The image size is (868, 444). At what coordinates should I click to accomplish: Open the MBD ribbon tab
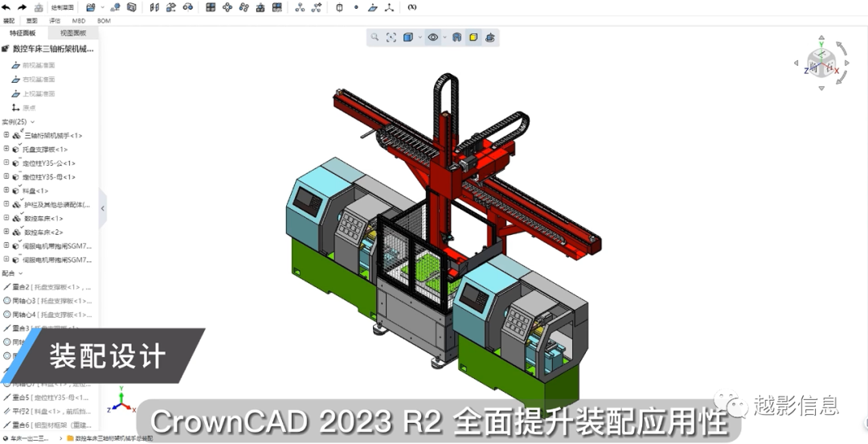[x=79, y=20]
